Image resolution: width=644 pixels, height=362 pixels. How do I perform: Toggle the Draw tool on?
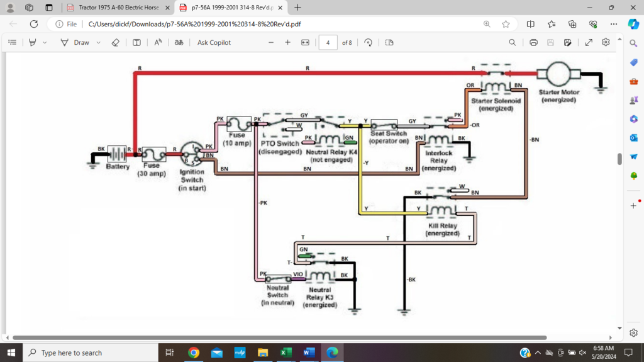click(75, 42)
